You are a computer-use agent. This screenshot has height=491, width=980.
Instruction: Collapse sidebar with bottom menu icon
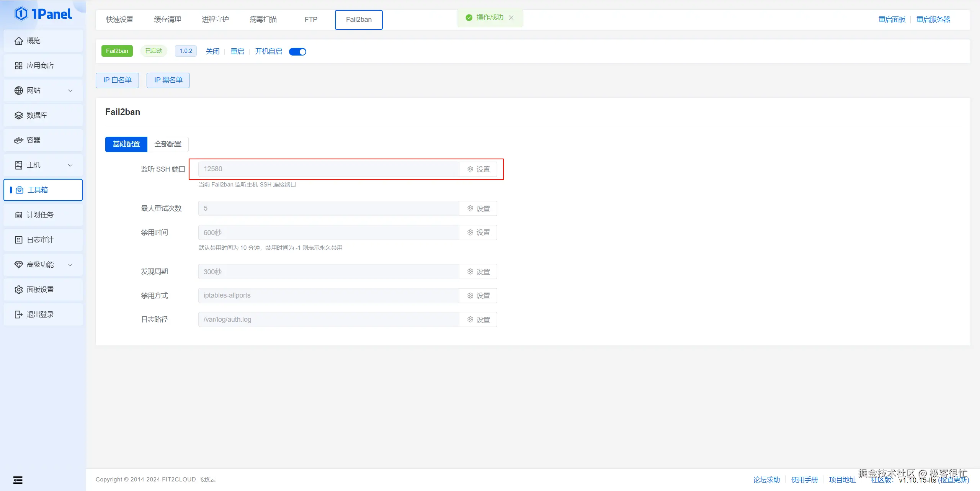pos(18,480)
